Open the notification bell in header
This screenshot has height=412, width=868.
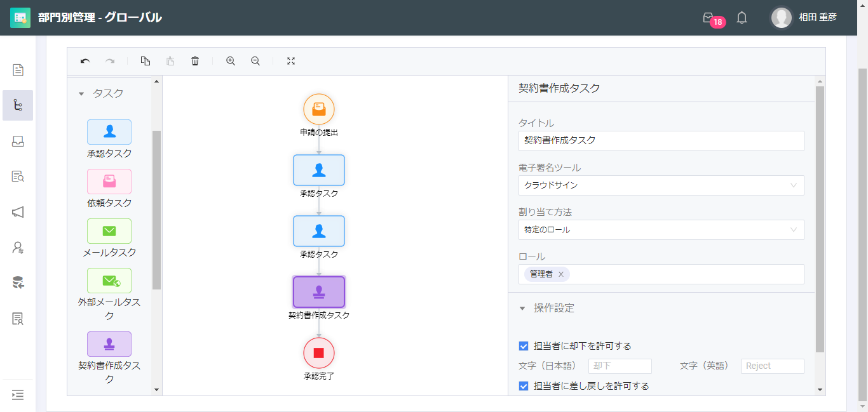click(x=742, y=18)
